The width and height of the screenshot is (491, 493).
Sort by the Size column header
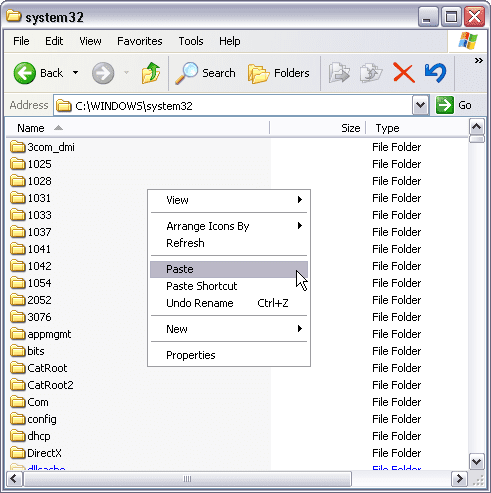(318, 128)
